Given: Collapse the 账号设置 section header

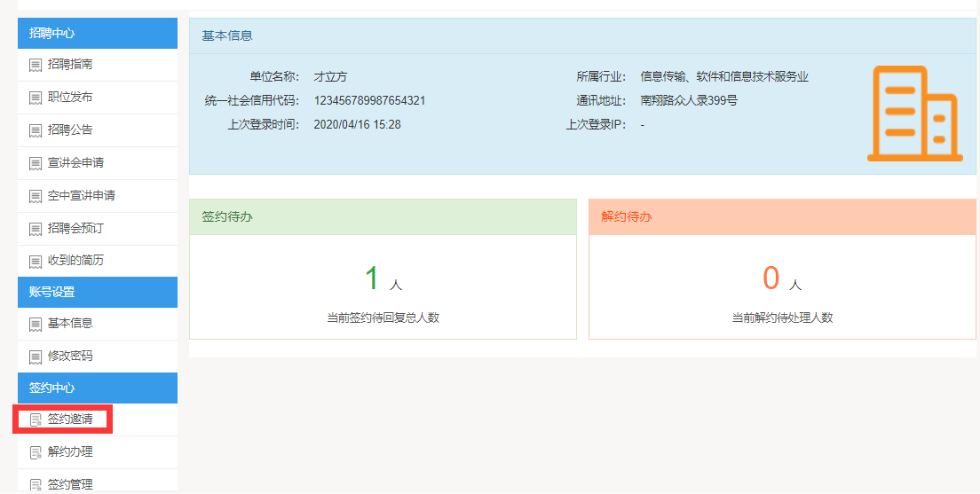Looking at the screenshot, I should click(97, 292).
